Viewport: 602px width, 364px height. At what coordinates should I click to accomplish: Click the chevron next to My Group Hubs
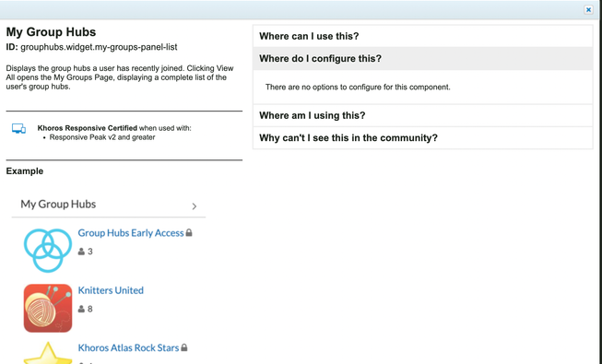coord(195,206)
